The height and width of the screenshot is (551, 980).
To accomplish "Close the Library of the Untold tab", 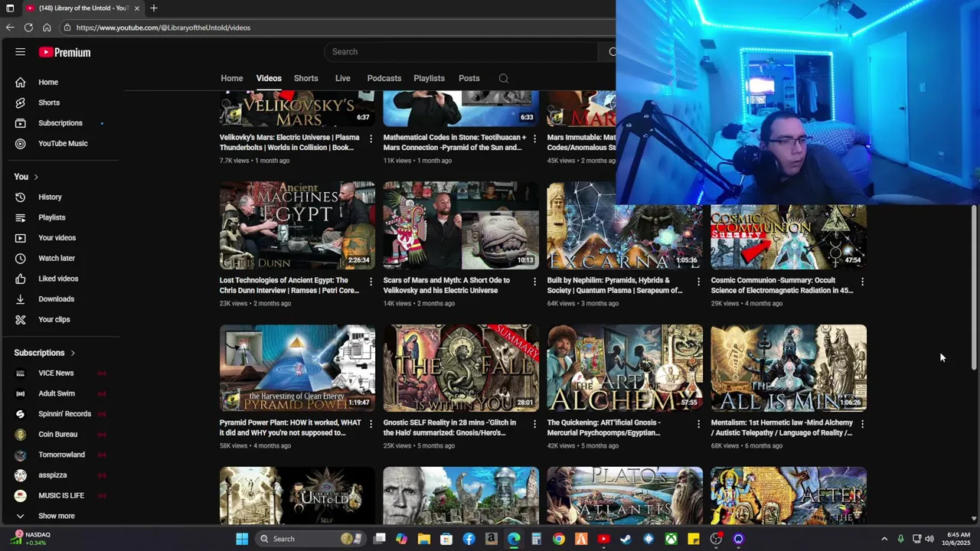I will (x=137, y=8).
